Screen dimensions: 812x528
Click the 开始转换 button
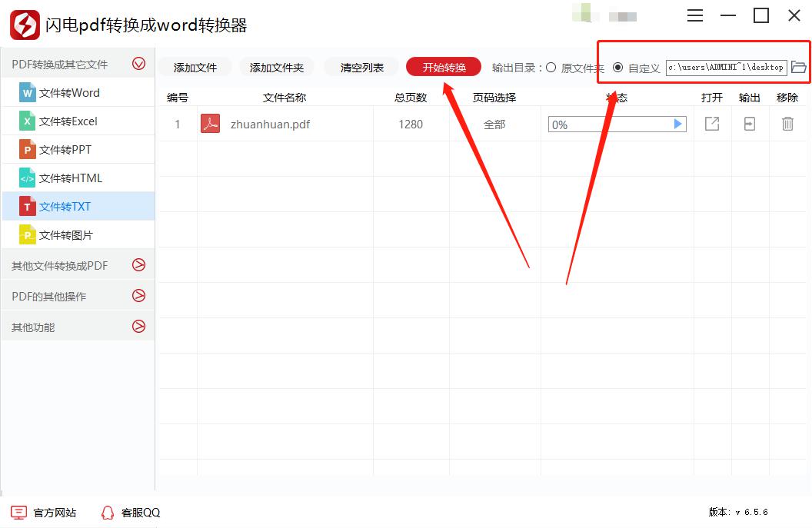coord(443,67)
